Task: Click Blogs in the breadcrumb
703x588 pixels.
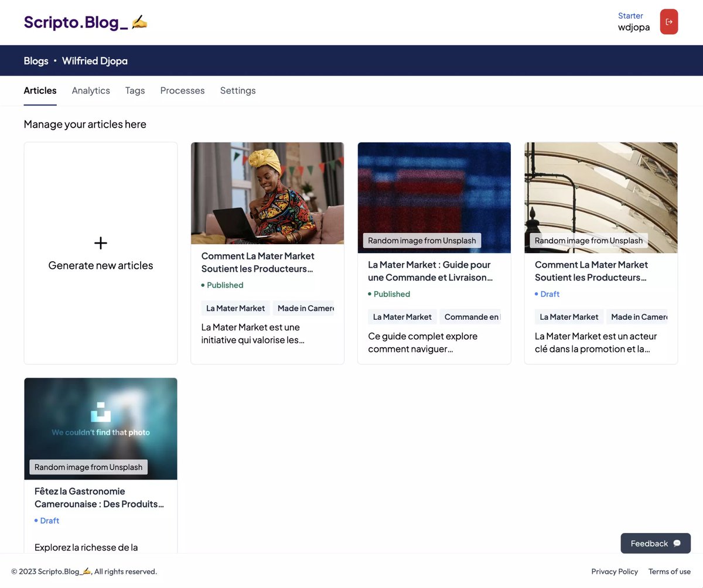Action: (x=36, y=61)
